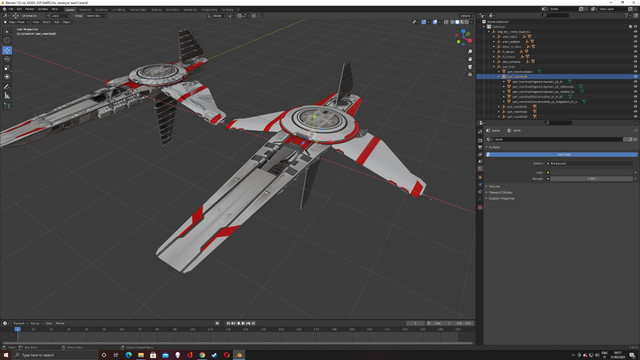Open the View Layer properties tab icon

click(x=480, y=154)
